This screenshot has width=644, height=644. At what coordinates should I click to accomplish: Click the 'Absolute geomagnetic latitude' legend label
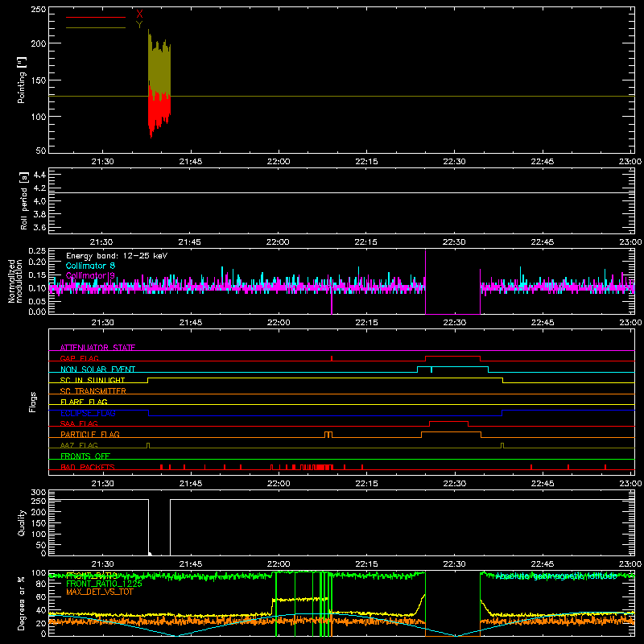point(556,576)
